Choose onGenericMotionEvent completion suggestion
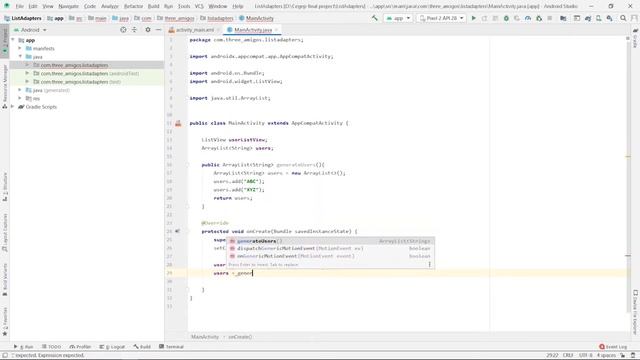 coord(330,256)
